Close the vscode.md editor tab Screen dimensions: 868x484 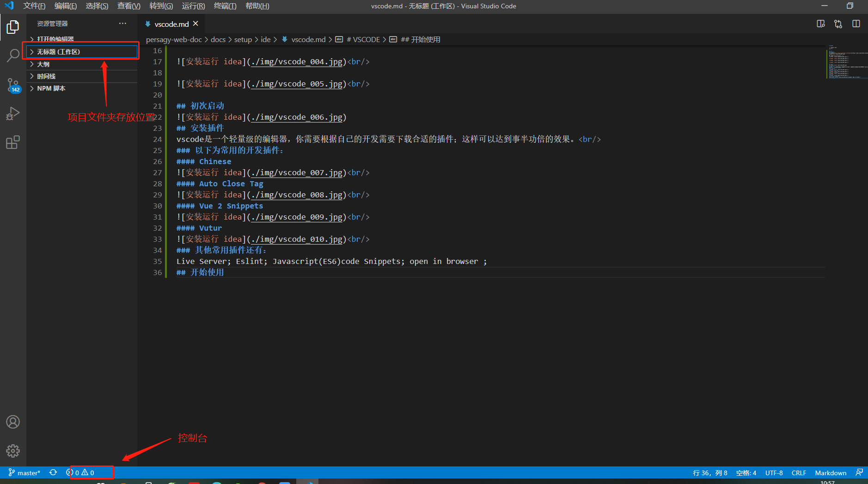click(x=196, y=24)
